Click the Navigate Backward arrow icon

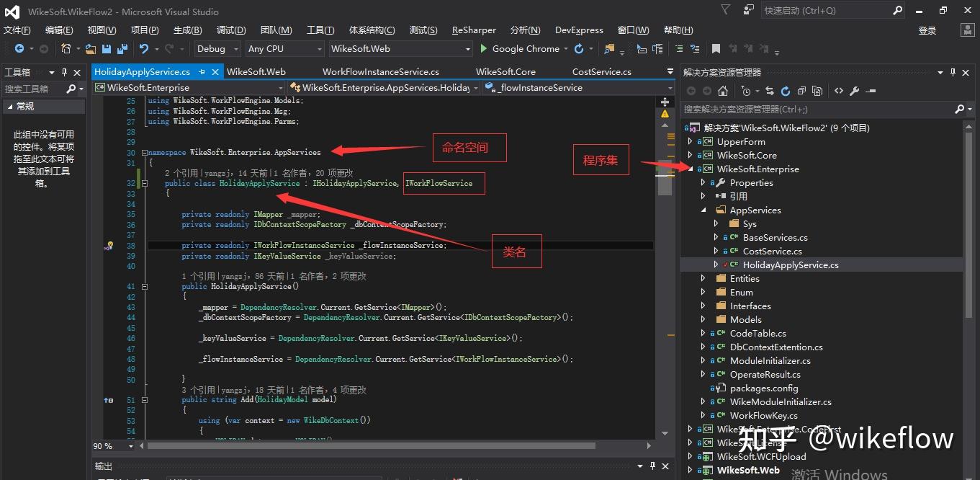click(19, 48)
